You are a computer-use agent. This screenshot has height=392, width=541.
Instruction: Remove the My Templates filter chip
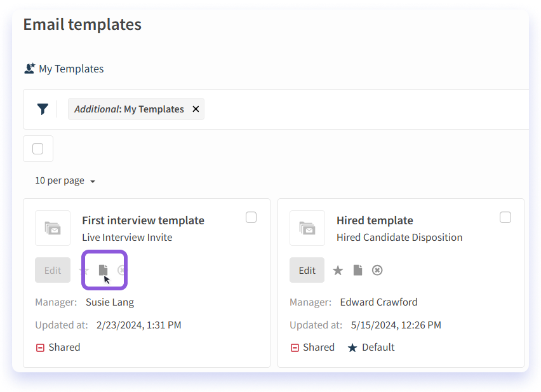(196, 109)
